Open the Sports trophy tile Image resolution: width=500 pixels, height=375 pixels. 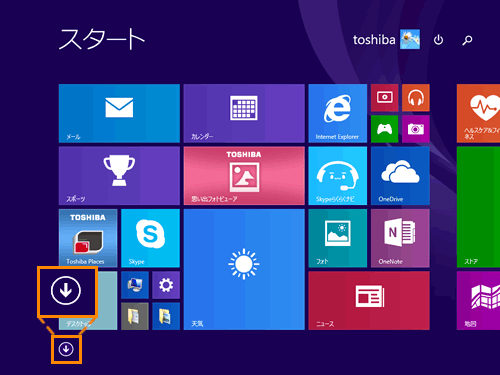[119, 176]
